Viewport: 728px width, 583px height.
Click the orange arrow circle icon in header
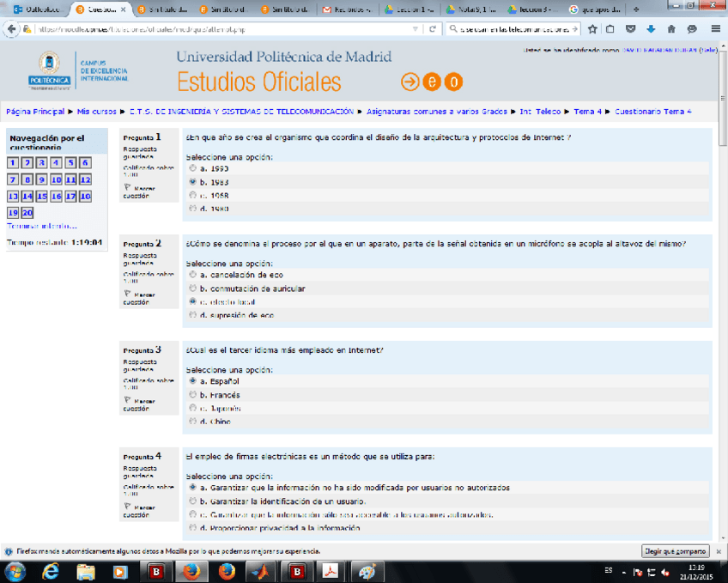pos(409,82)
